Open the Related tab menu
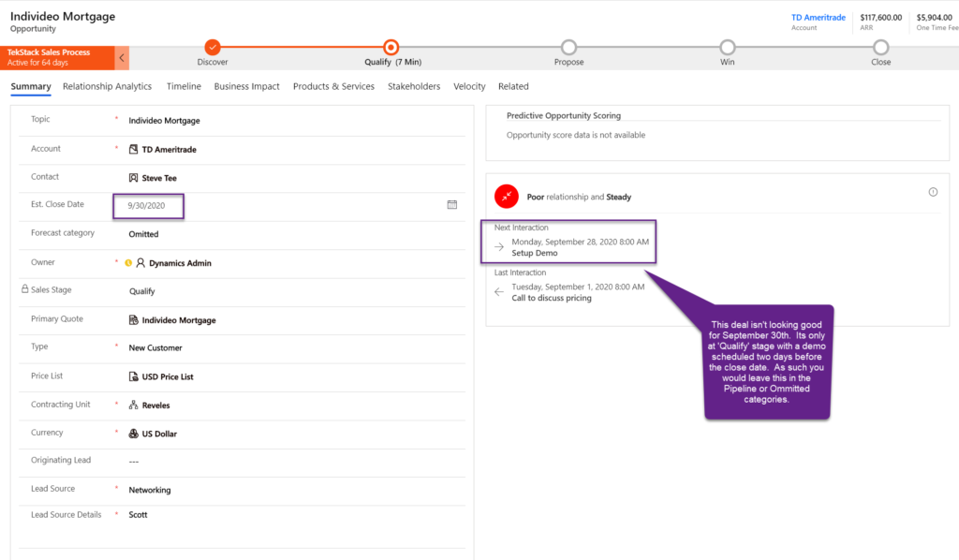 click(x=513, y=86)
